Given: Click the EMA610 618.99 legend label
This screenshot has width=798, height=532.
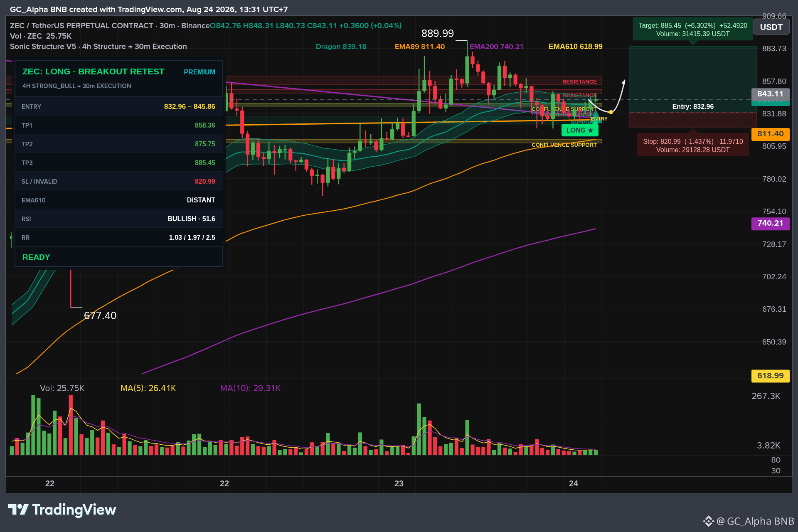Looking at the screenshot, I should pos(576,47).
